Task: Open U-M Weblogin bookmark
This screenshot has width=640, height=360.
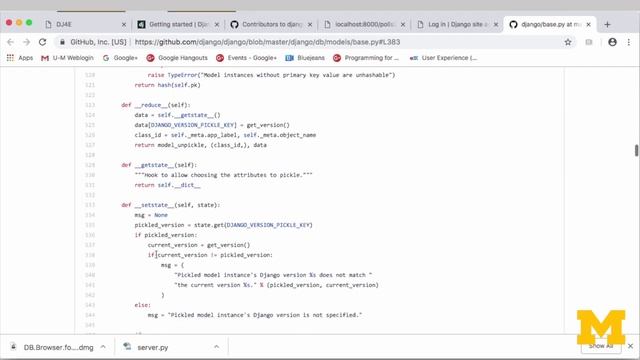Action: (x=67, y=58)
